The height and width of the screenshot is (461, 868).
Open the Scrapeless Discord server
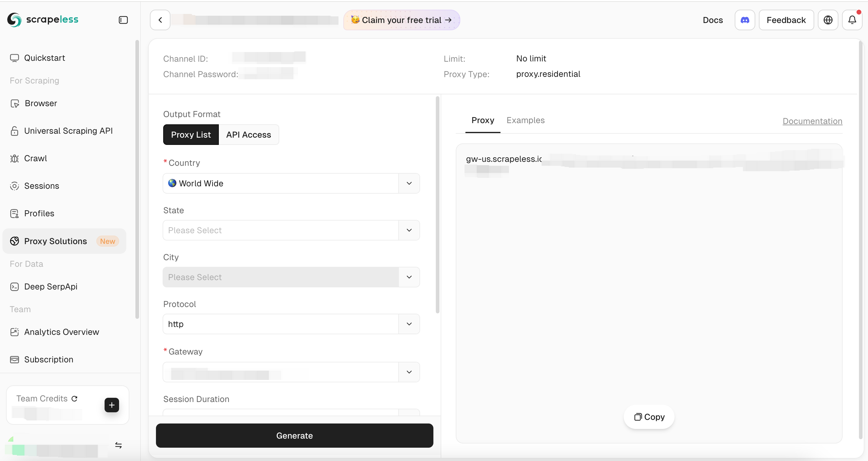click(x=745, y=20)
